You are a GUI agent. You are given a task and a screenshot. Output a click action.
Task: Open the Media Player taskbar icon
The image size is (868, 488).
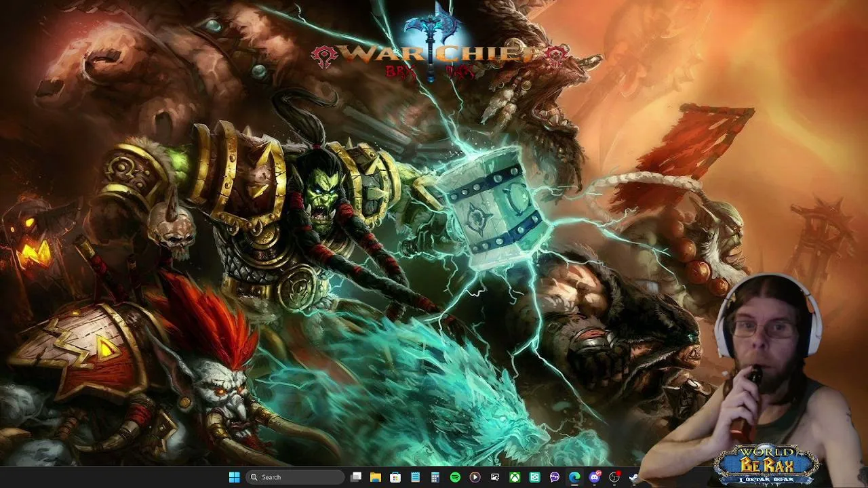475,477
